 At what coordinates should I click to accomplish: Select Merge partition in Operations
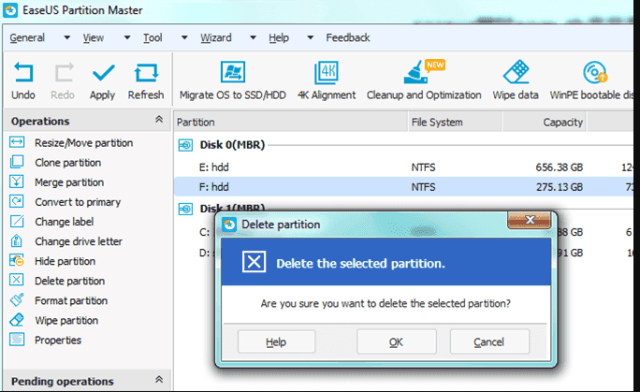[x=69, y=182]
